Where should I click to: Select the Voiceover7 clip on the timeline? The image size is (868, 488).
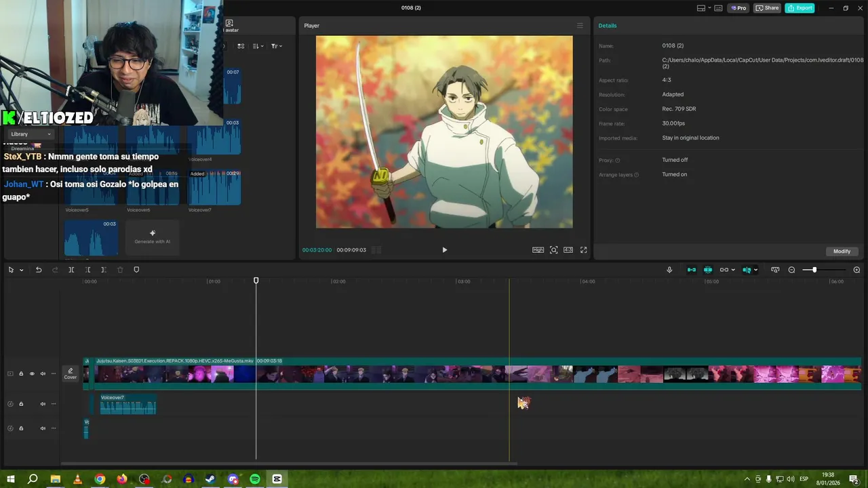click(128, 404)
